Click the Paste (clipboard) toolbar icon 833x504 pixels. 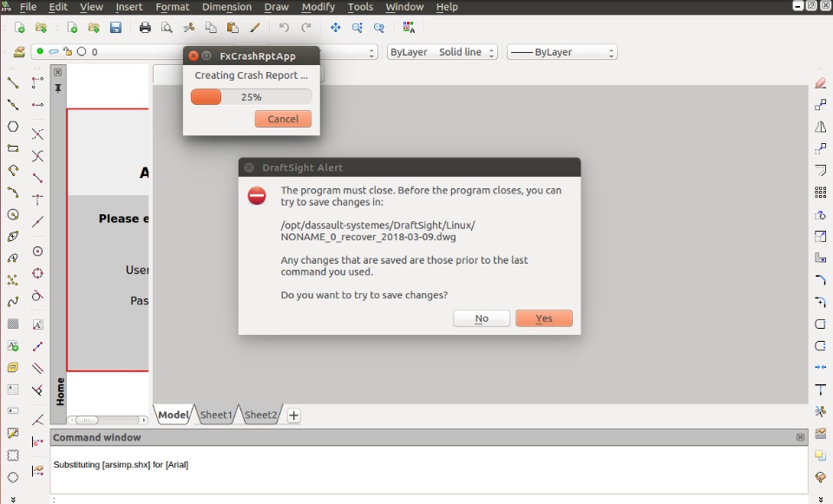click(x=233, y=28)
